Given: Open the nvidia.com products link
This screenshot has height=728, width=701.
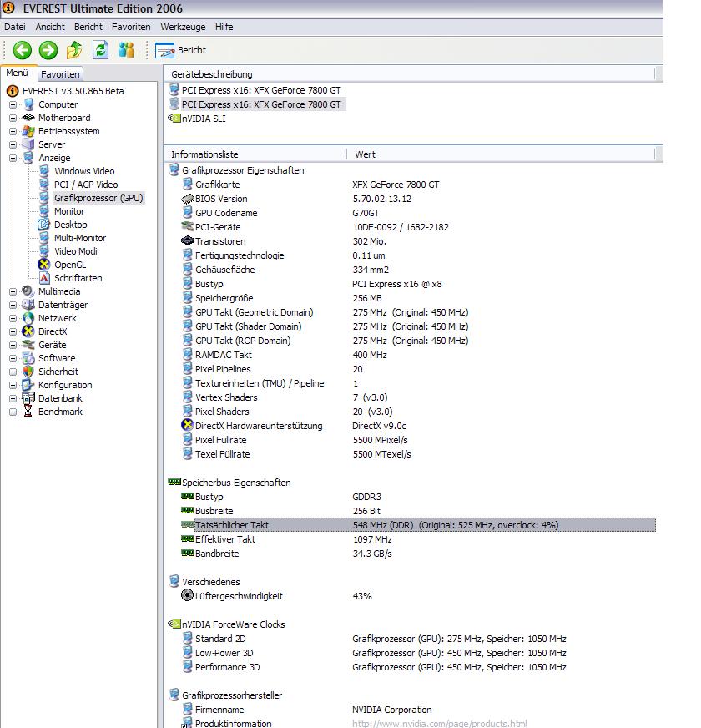Looking at the screenshot, I should [x=439, y=723].
